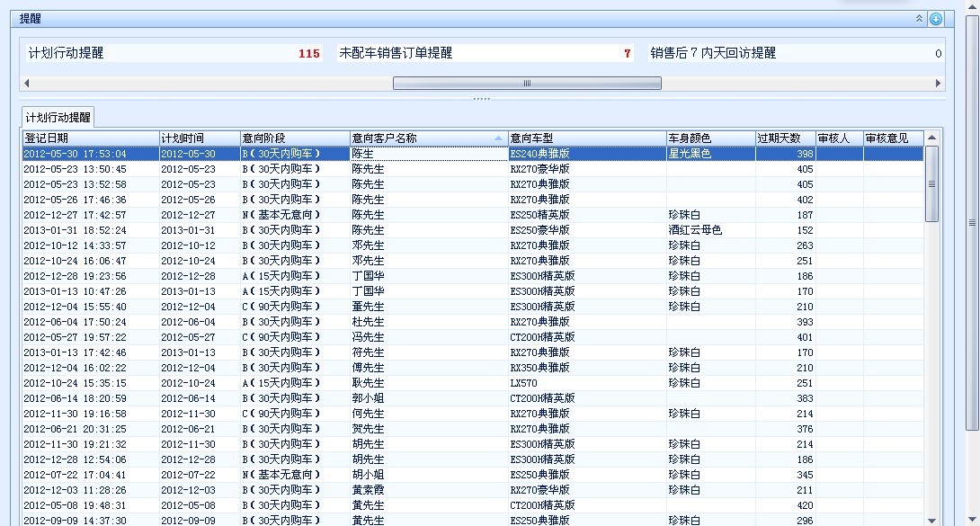Sort by 登记日期 column header
This screenshot has height=526, width=980.
pos(91,138)
